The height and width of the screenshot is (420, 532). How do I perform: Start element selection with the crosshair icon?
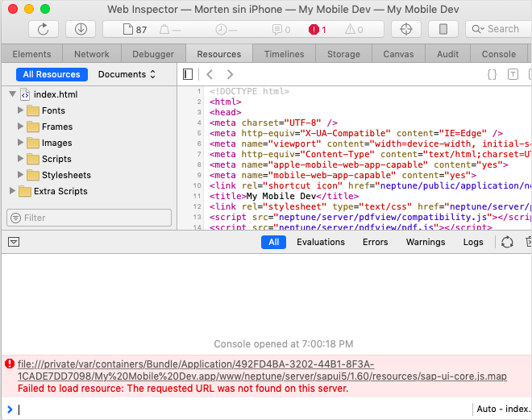(406, 29)
